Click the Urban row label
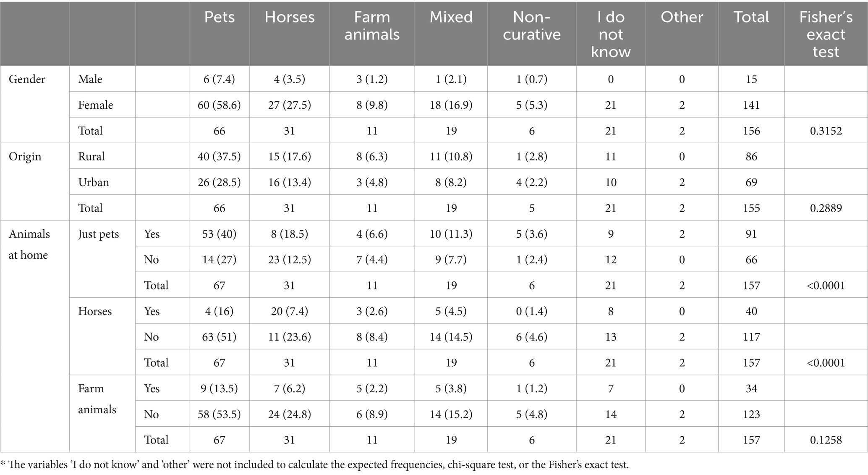The width and height of the screenshot is (868, 475). point(93,182)
